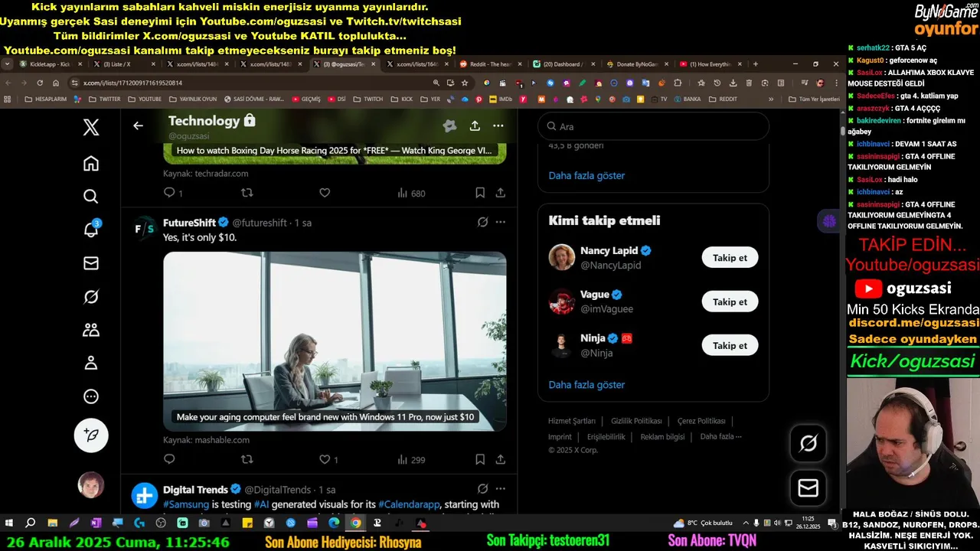Expand bookmarks overflow chevron

pyautogui.click(x=770, y=99)
